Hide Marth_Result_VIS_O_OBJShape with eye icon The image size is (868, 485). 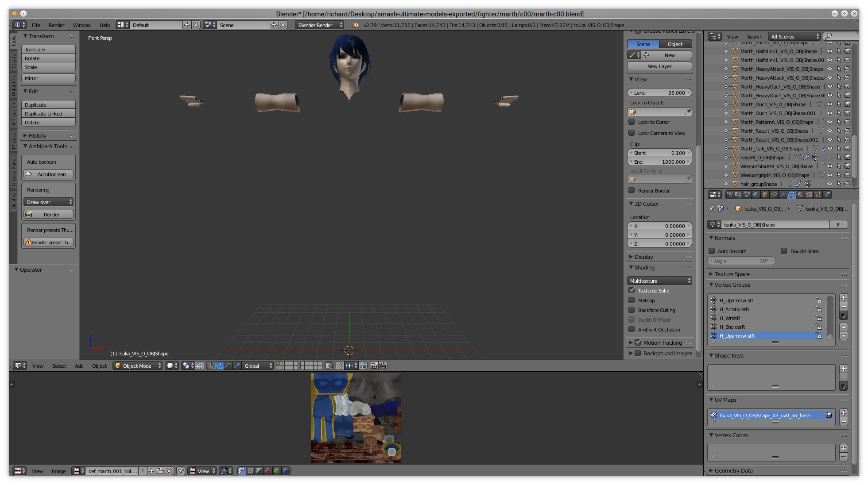pyautogui.click(x=830, y=131)
